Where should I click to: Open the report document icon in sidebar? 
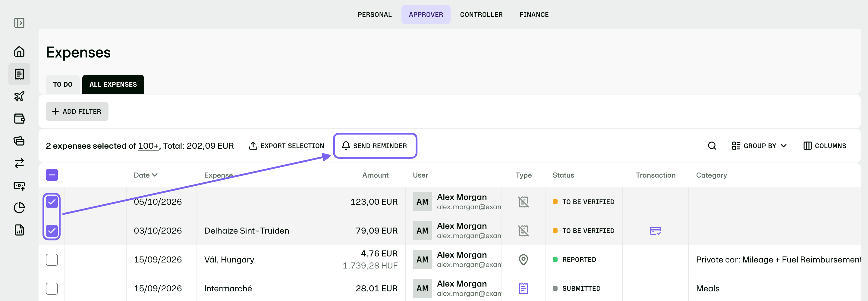19,230
